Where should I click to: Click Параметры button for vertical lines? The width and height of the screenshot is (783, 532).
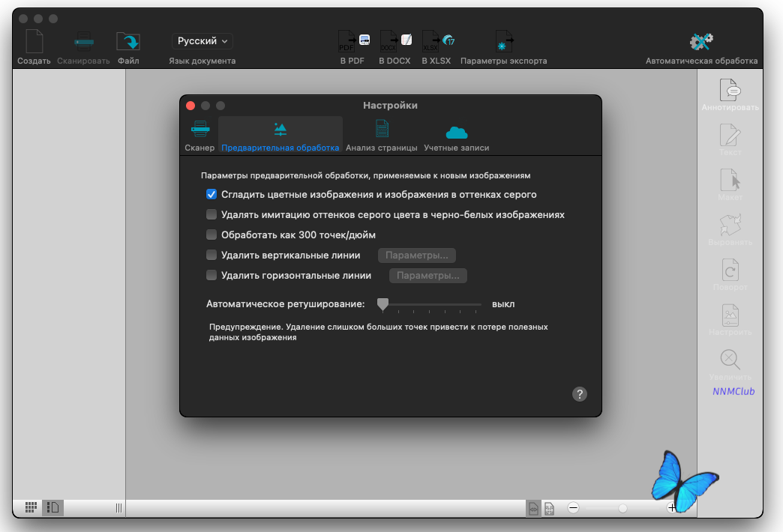click(417, 255)
